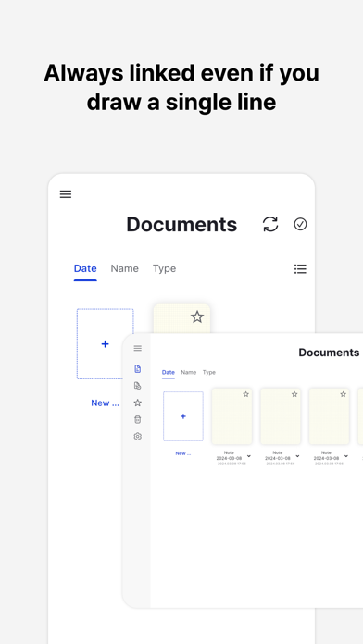The height and width of the screenshot is (644, 363).
Task: Expand dropdown arrow under first tablet note
Action: (x=249, y=456)
